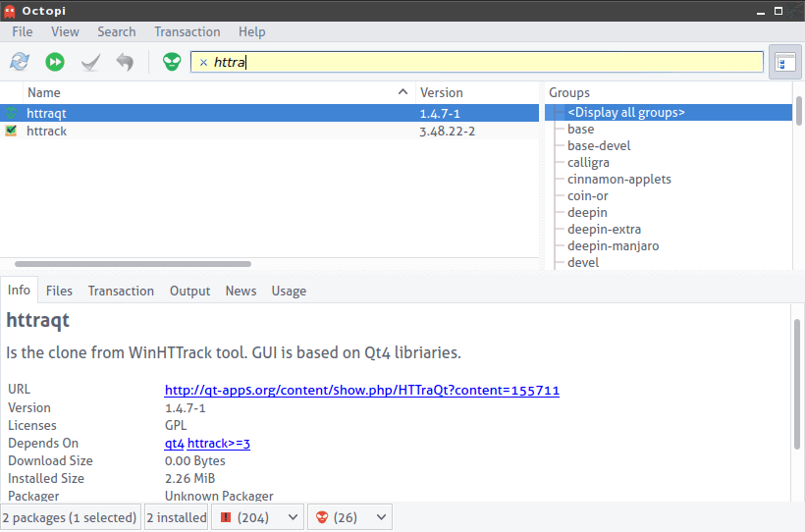The width and height of the screenshot is (805, 532).
Task: Switch to the Usage tab
Action: point(289,291)
